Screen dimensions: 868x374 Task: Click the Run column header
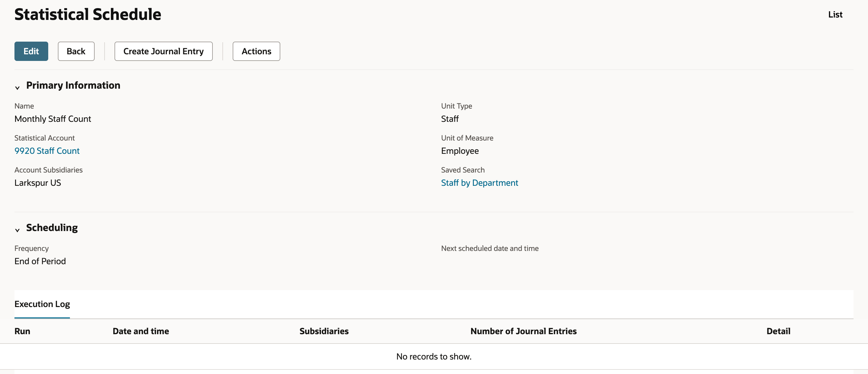point(22,331)
